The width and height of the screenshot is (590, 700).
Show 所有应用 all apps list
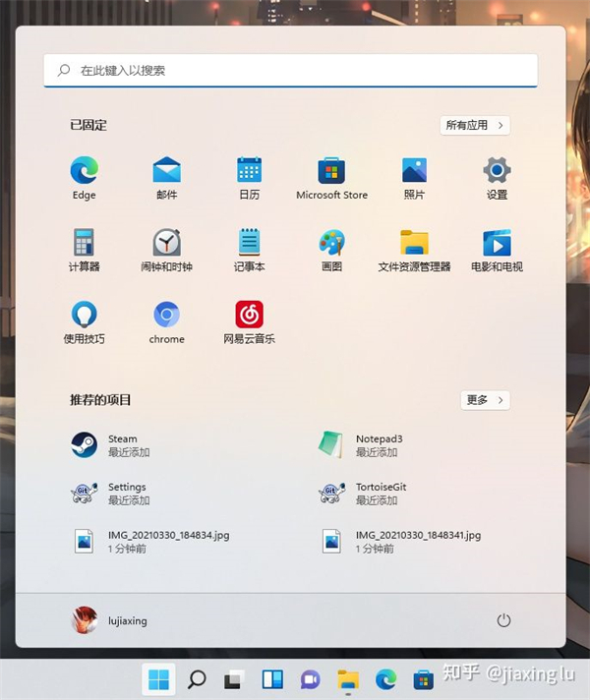click(x=475, y=126)
